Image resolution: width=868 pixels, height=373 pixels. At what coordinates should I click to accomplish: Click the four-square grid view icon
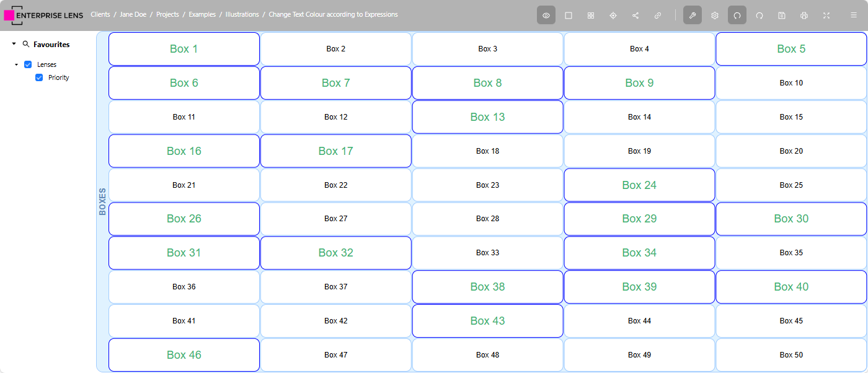click(591, 15)
